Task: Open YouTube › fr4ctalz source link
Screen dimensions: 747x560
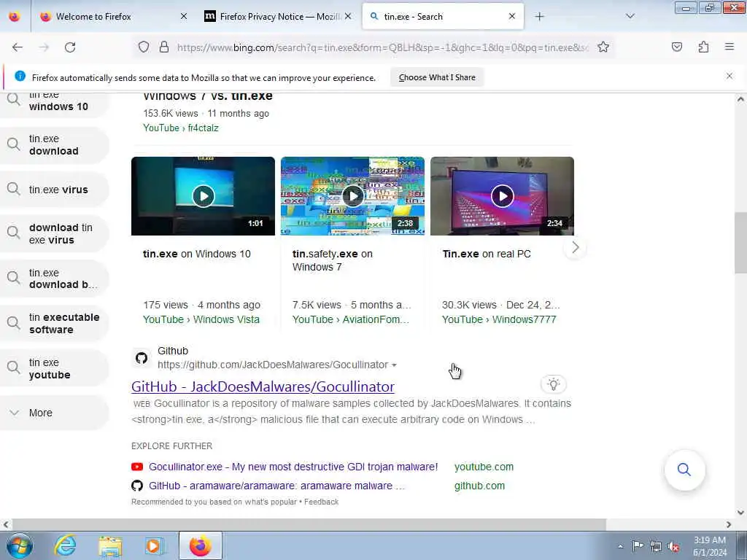Action: point(181,128)
